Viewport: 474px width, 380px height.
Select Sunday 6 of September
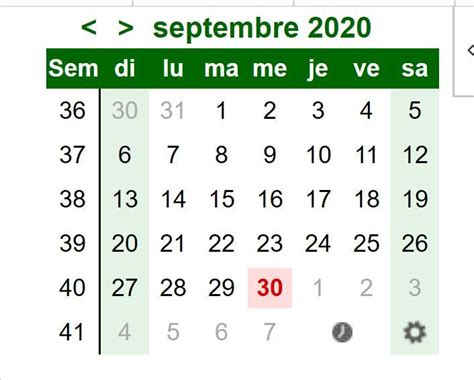125,155
